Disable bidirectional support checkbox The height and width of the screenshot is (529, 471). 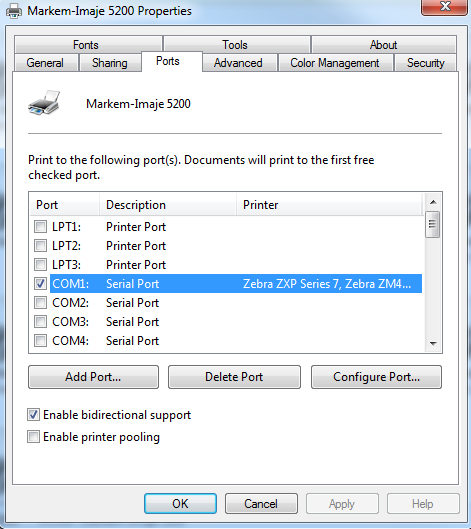[33, 415]
